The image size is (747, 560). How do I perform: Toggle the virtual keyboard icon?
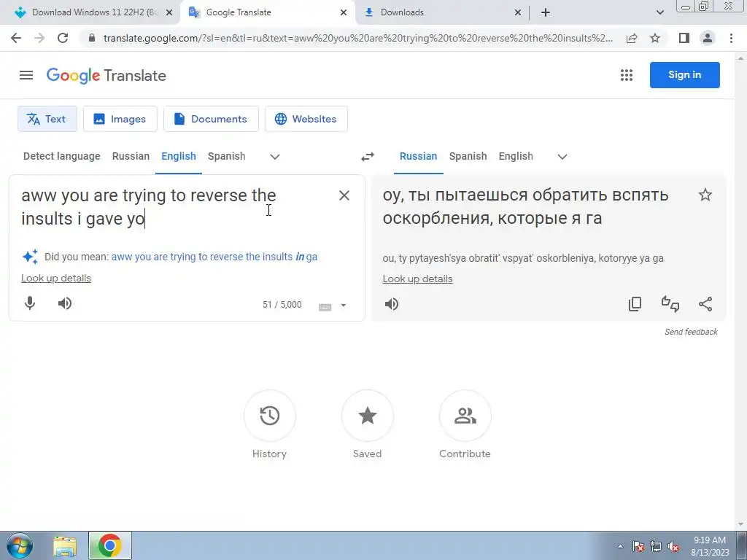(x=325, y=306)
